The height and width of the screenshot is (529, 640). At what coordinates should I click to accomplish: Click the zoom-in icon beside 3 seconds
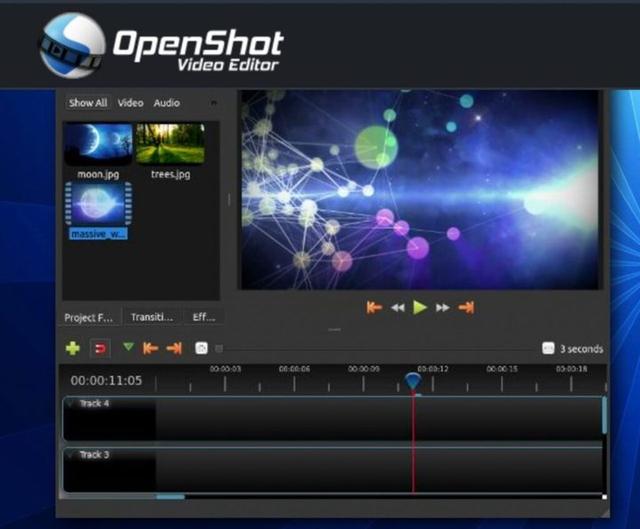pyautogui.click(x=548, y=348)
